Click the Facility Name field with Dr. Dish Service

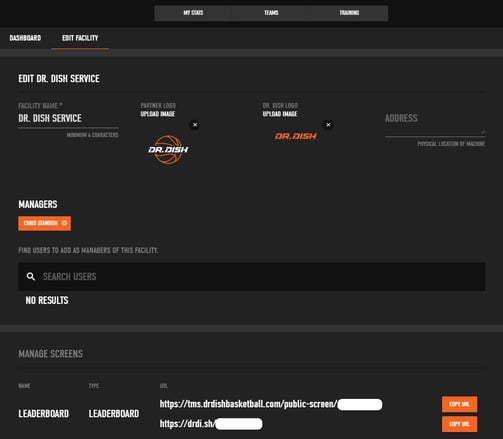[68, 118]
